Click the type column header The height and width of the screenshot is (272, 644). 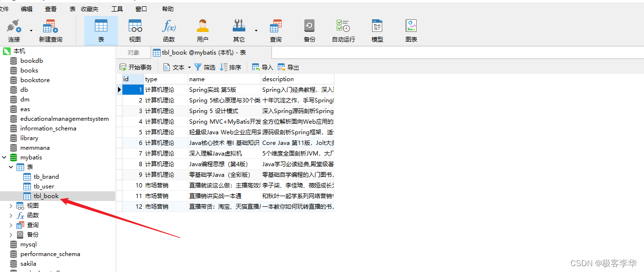[x=166, y=79]
